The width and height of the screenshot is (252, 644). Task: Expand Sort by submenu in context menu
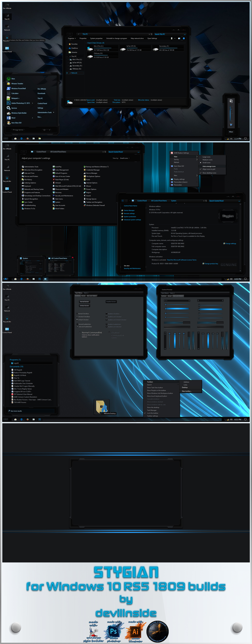tap(184, 160)
